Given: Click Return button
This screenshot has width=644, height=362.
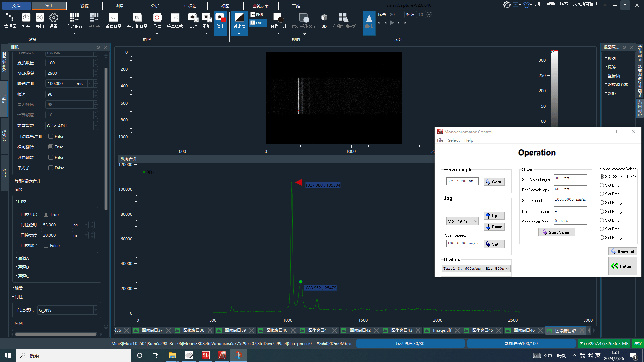Looking at the screenshot, I should (x=623, y=266).
